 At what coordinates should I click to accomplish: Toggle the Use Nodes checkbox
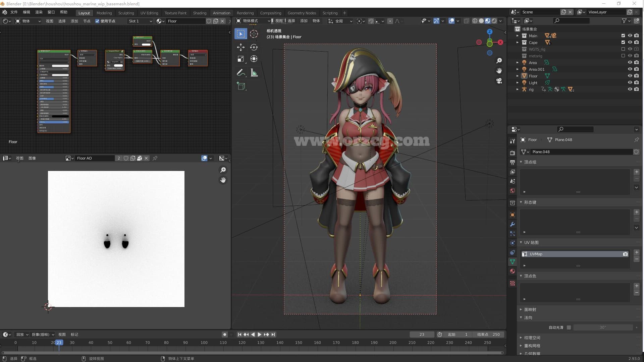tap(97, 21)
